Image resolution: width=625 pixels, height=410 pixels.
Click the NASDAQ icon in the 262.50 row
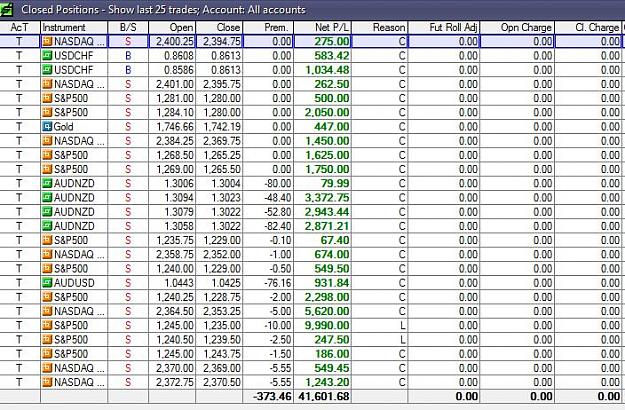point(47,84)
